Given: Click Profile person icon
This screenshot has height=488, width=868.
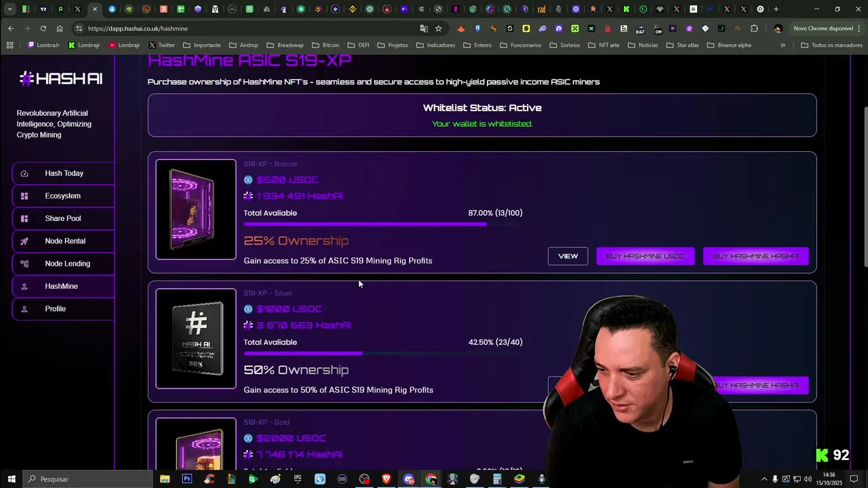Looking at the screenshot, I should 24,309.
